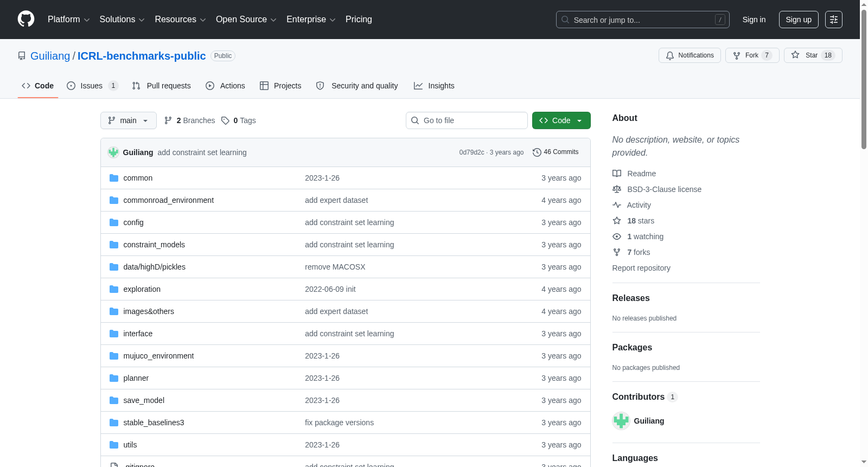Open the green Code dropdown button
Image resolution: width=868 pixels, height=467 pixels.
(x=561, y=120)
